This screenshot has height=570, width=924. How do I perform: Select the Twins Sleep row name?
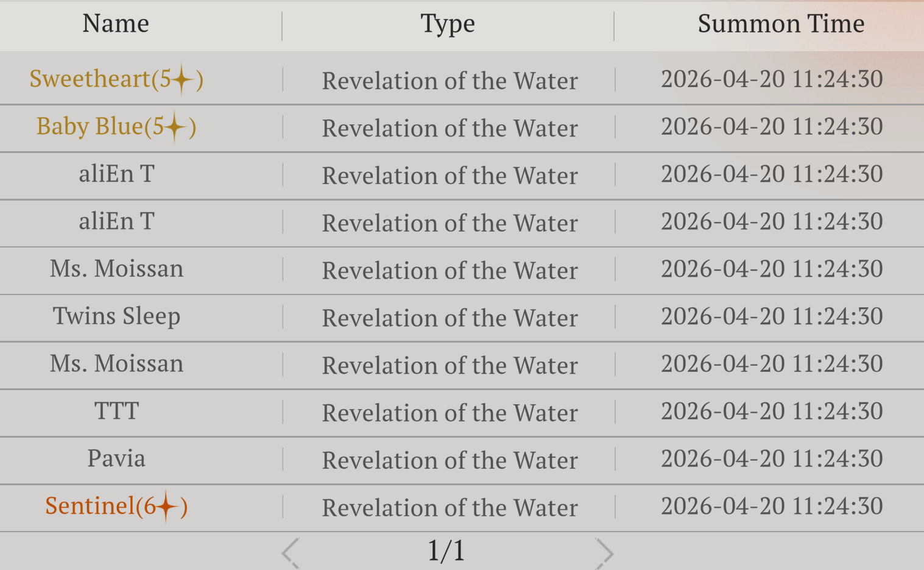click(x=116, y=316)
